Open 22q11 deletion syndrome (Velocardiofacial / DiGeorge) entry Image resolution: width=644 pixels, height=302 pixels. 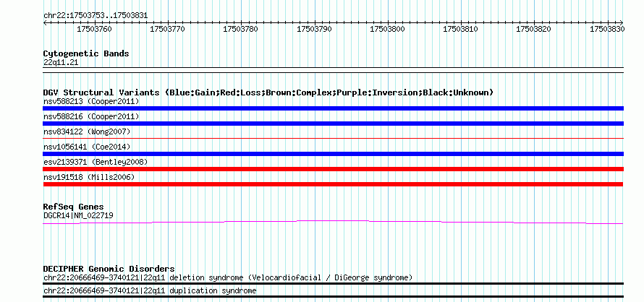(x=228, y=277)
